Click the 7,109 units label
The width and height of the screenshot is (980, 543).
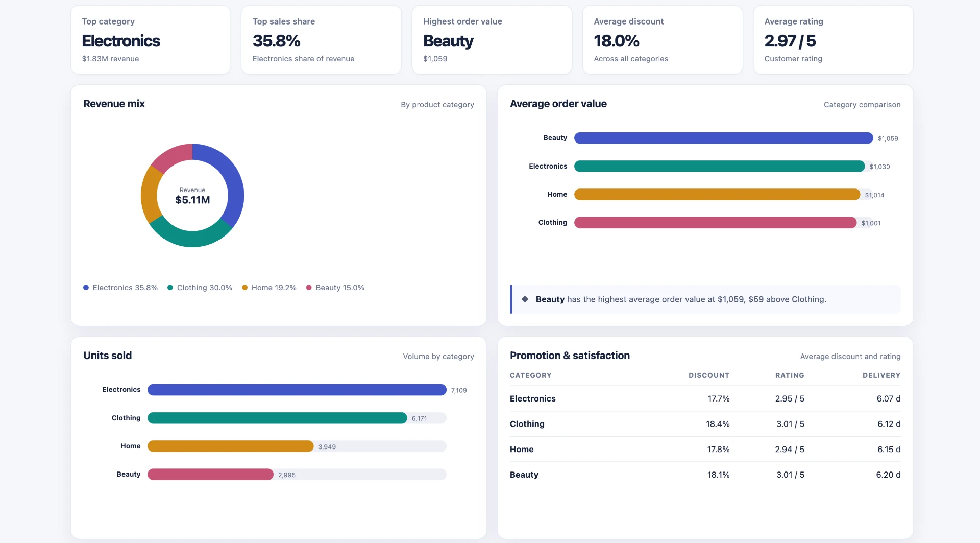click(x=459, y=390)
